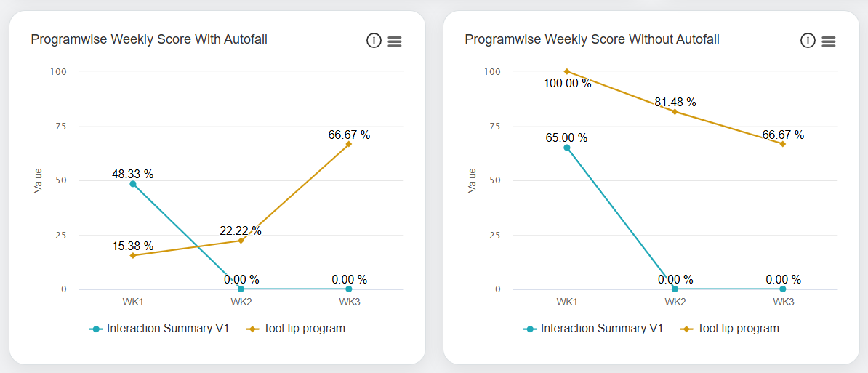This screenshot has height=373, width=868.
Task: Toggle Tool tip program legend in With Autofail chart
Action: [x=296, y=329]
